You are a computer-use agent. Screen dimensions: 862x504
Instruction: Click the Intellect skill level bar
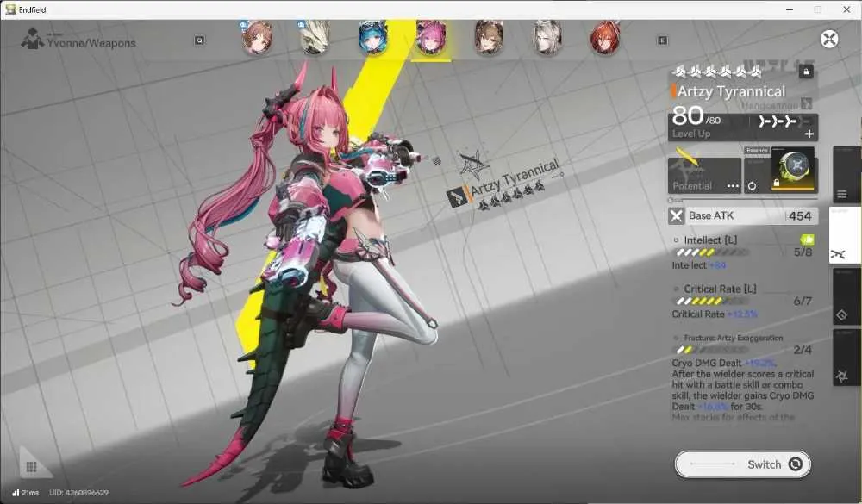click(712, 252)
